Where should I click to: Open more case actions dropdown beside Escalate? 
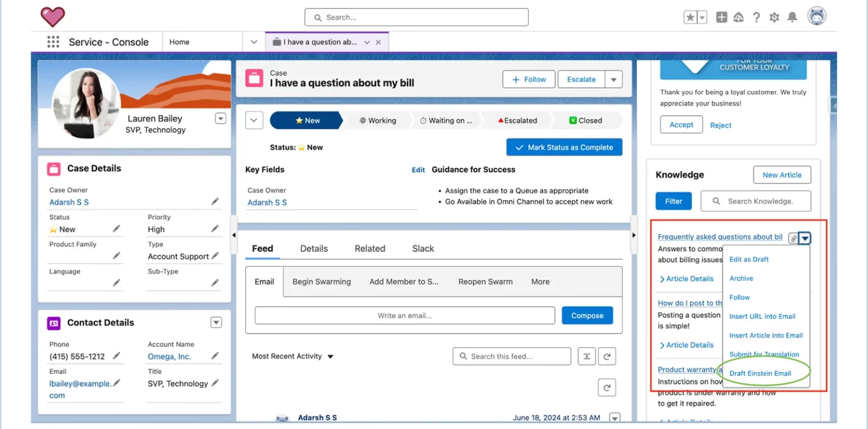(x=614, y=80)
